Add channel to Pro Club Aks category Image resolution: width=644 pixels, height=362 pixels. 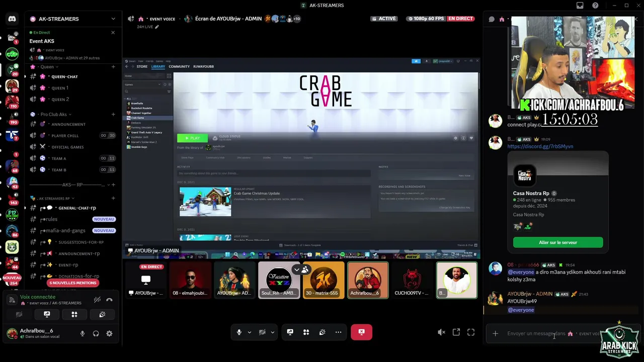113,114
